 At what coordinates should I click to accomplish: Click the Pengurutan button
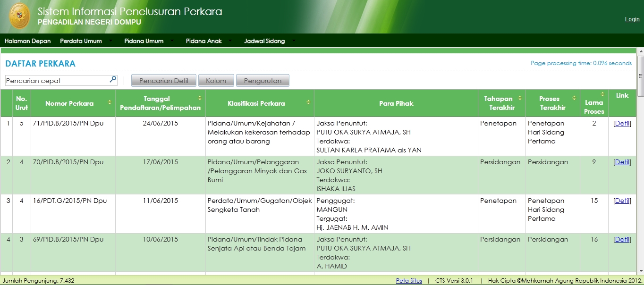coord(263,81)
